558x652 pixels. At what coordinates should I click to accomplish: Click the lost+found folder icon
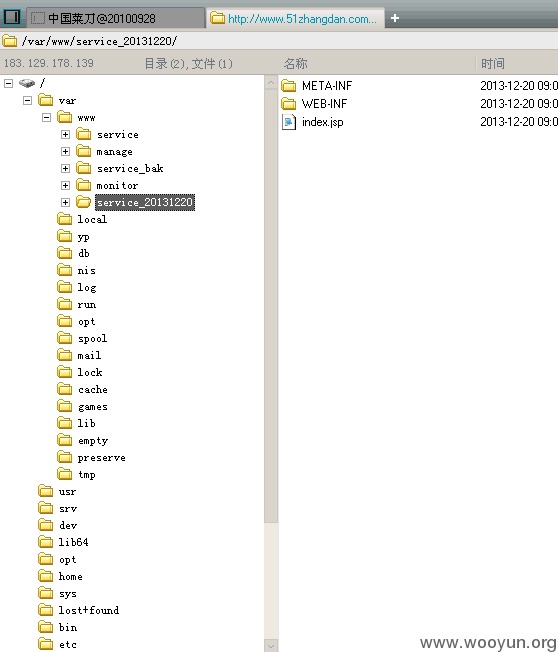click(x=46, y=610)
